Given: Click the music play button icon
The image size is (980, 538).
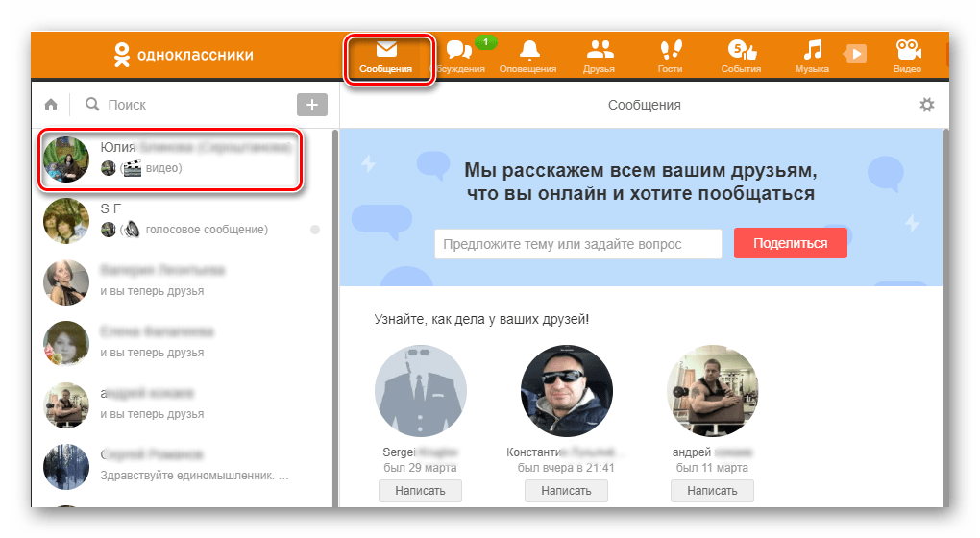Looking at the screenshot, I should [x=855, y=54].
